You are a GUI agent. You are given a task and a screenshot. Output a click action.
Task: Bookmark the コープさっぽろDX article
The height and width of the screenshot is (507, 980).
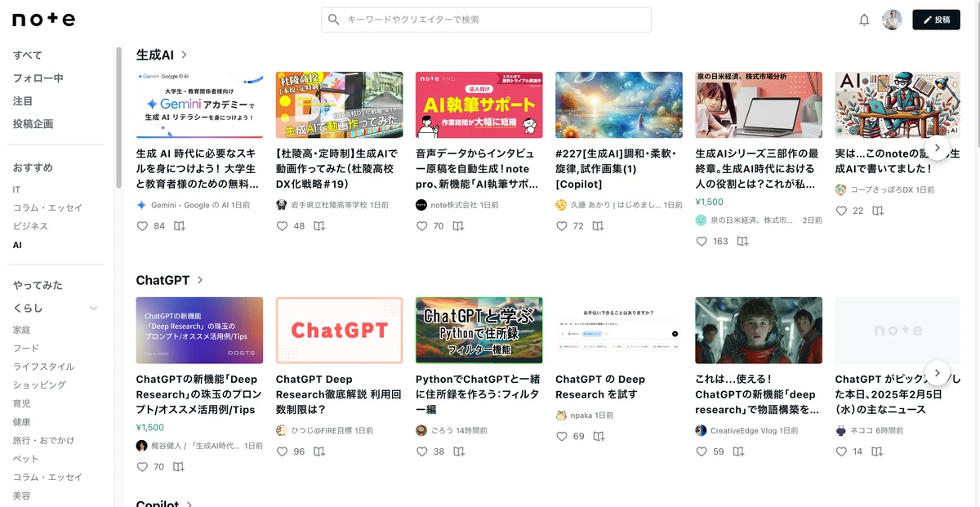pos(878,211)
